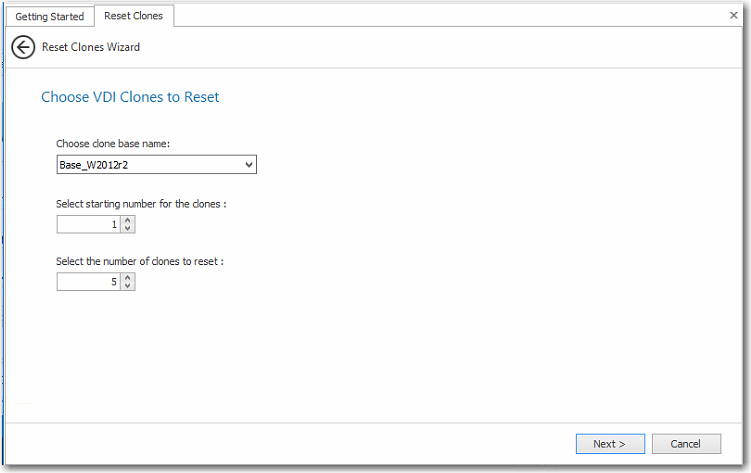Decrease the starting number for the clones
Image resolution: width=751 pixels, height=473 pixels.
click(128, 229)
